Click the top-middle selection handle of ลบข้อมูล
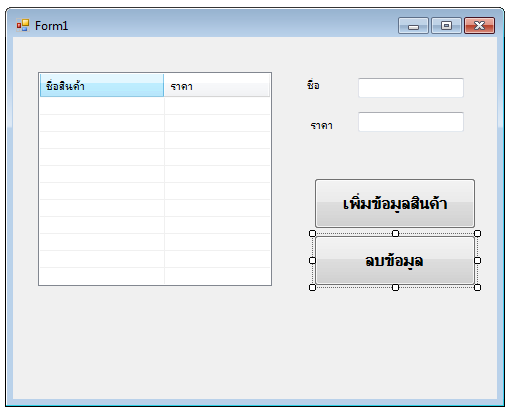 pyautogui.click(x=395, y=233)
